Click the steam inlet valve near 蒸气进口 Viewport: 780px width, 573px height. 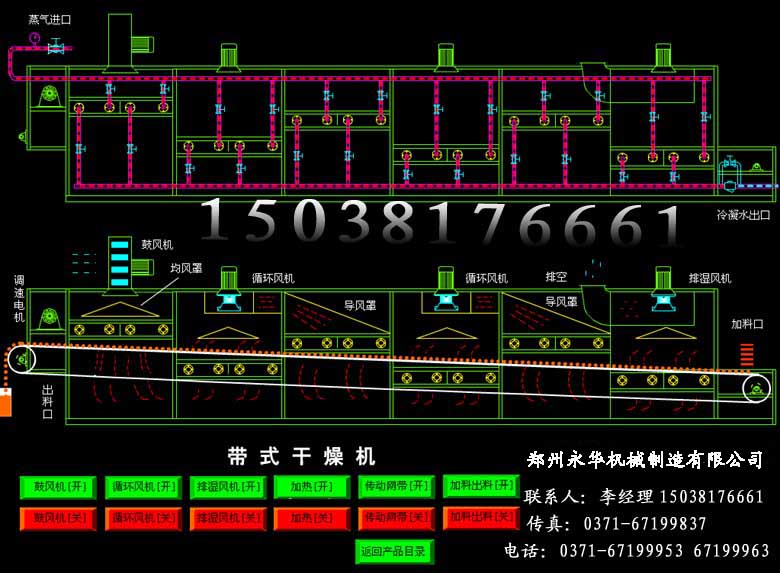coord(56,46)
